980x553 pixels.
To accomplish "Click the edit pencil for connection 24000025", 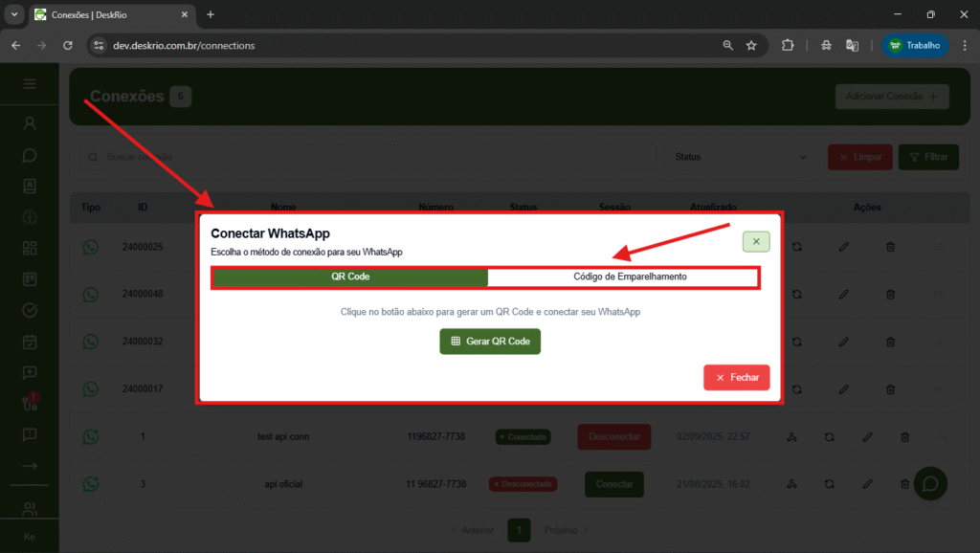I will click(844, 247).
